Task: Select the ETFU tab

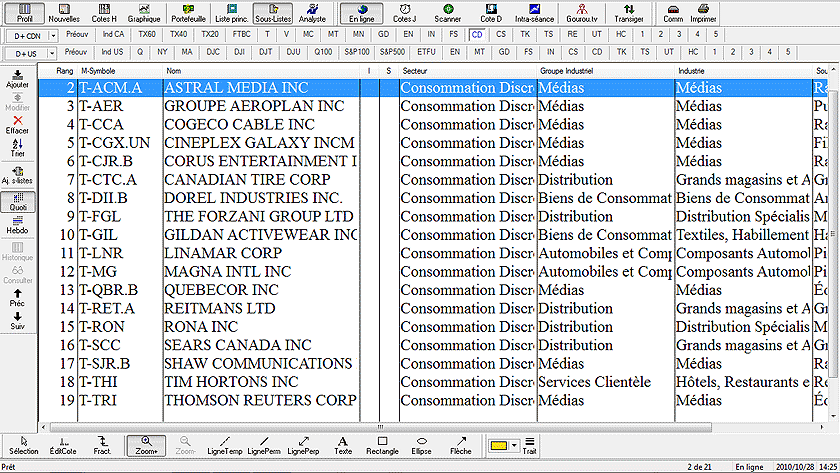Action: [x=426, y=52]
